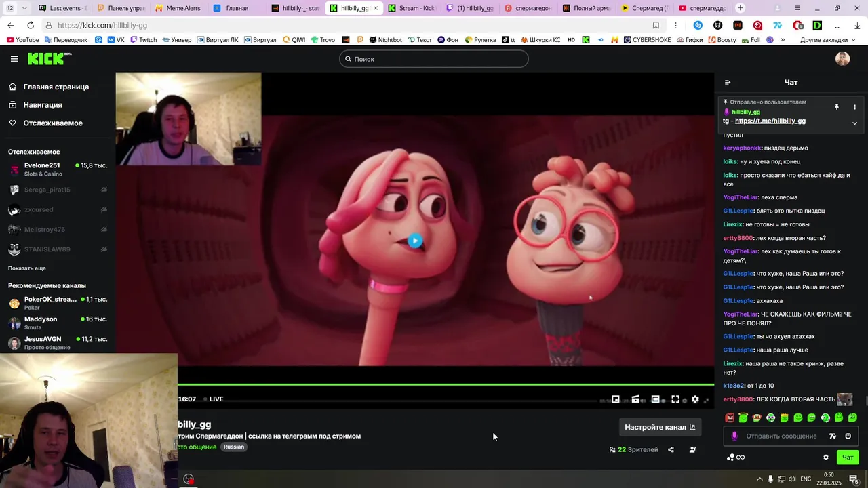Open Навигация in sidebar
The width and height of the screenshot is (868, 488).
point(35,105)
